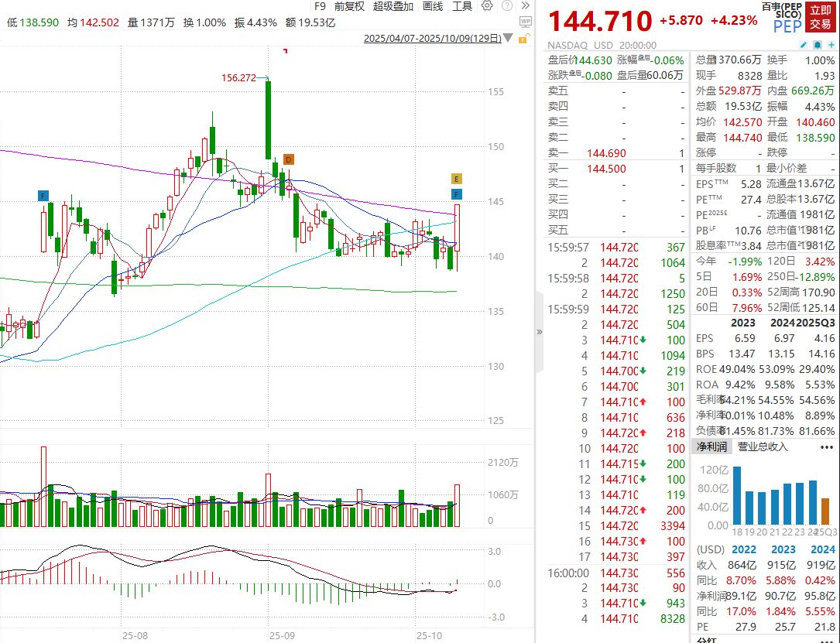The image size is (840, 643).
Task: Open the 前复权 adjustment option
Action: (348, 6)
